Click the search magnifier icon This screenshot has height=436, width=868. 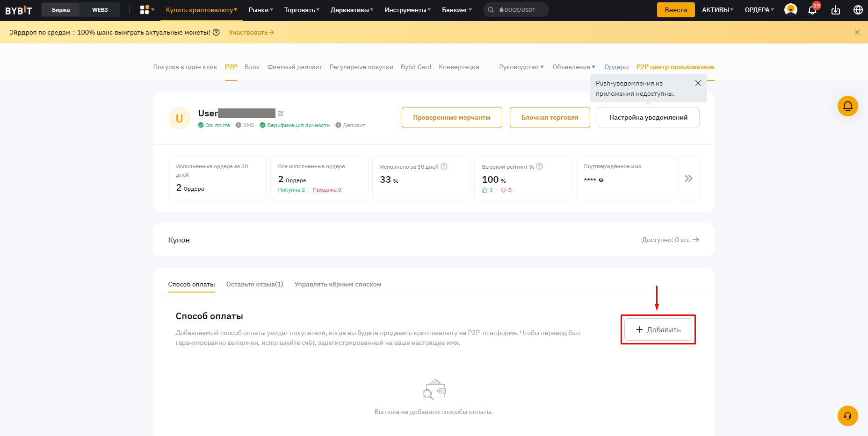(491, 10)
